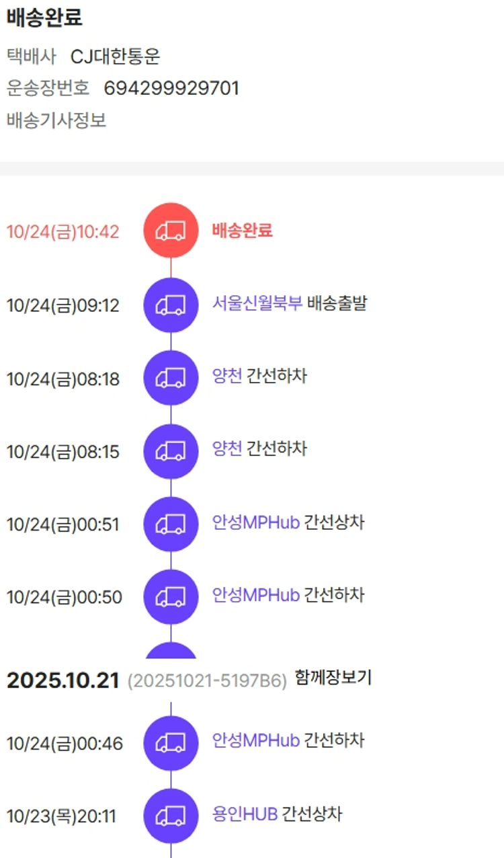Open the 양천 link at 08:18
504x858 pixels.
(227, 376)
